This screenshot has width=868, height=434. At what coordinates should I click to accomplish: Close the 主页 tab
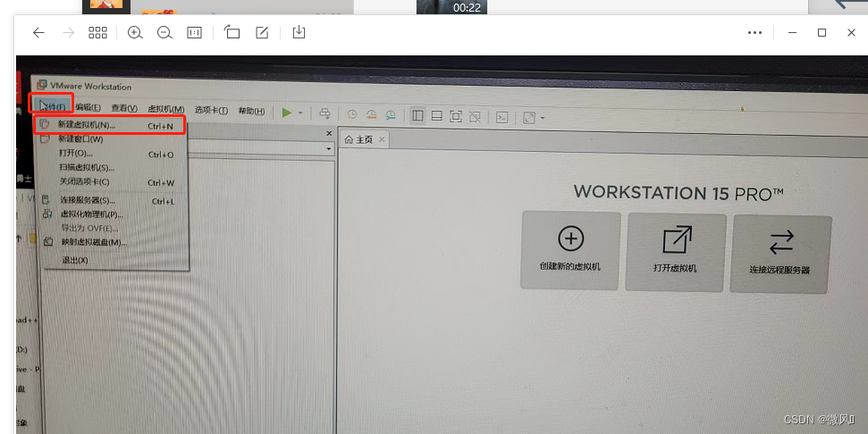coord(382,139)
